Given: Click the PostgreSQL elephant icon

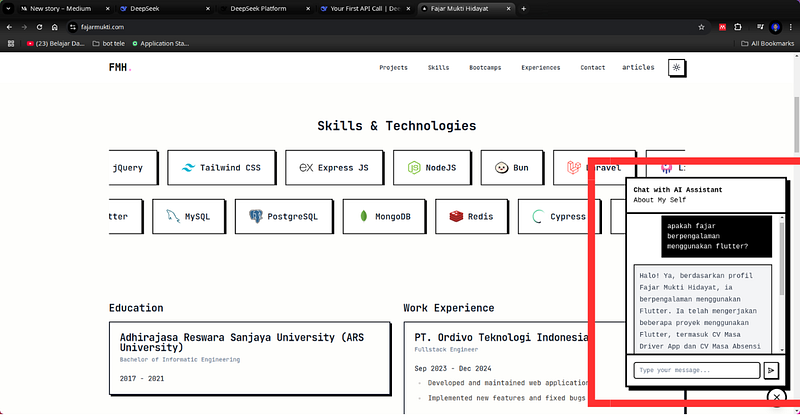Looking at the screenshot, I should tap(256, 216).
